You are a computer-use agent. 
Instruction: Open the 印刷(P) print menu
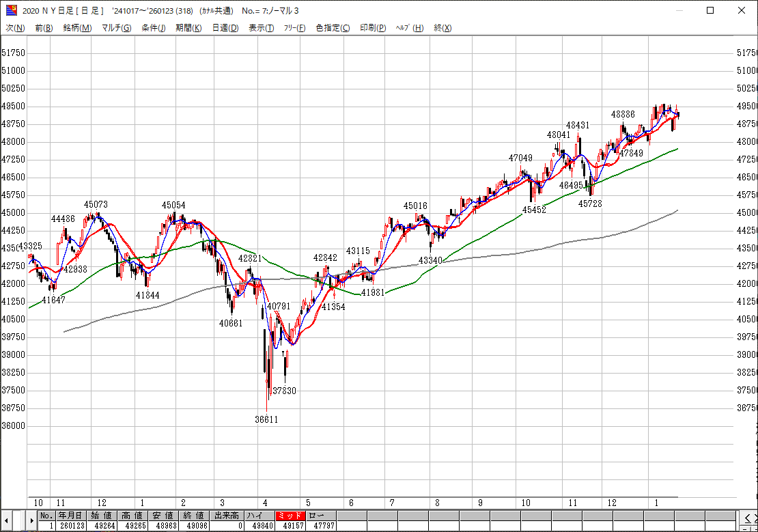pos(373,28)
